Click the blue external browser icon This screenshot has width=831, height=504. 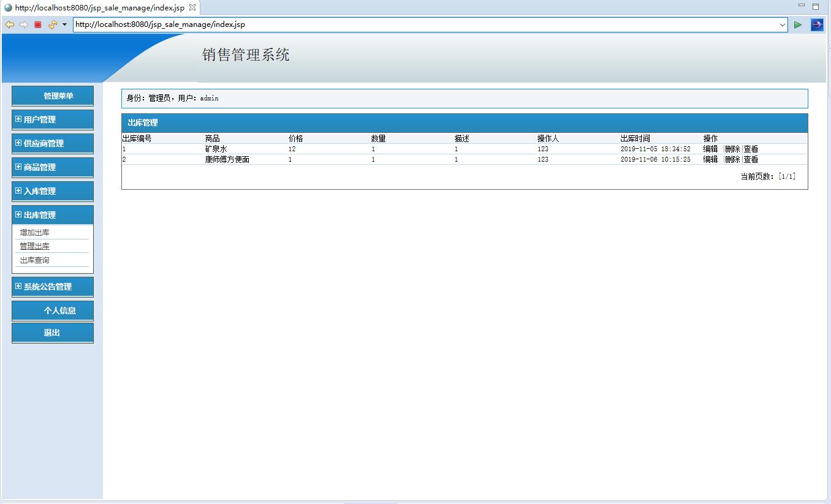tap(817, 24)
